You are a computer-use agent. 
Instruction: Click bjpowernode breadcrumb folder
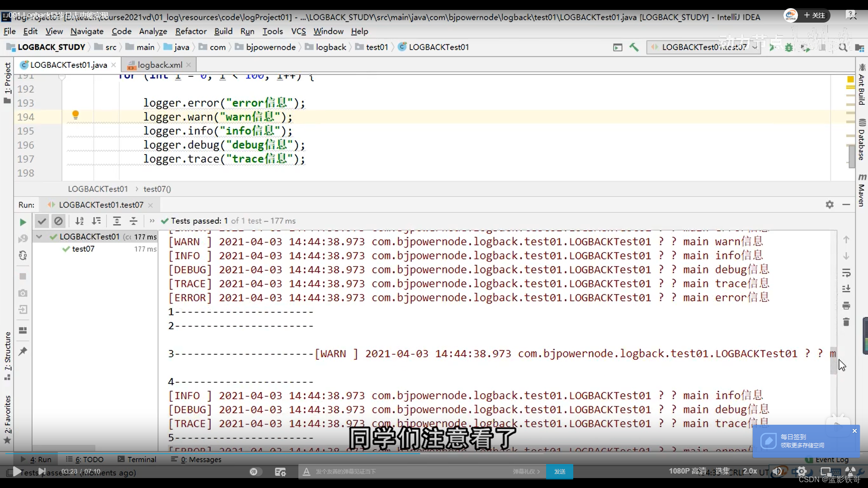pos(265,47)
